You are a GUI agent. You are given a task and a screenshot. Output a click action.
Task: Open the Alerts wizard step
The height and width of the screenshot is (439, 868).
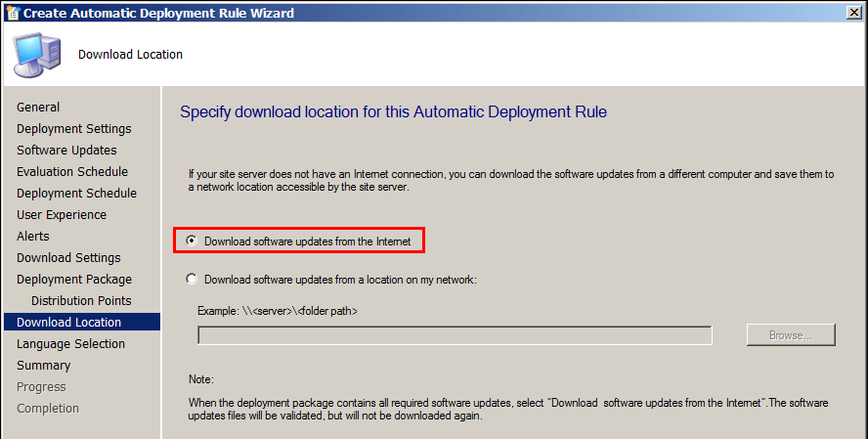coord(33,237)
